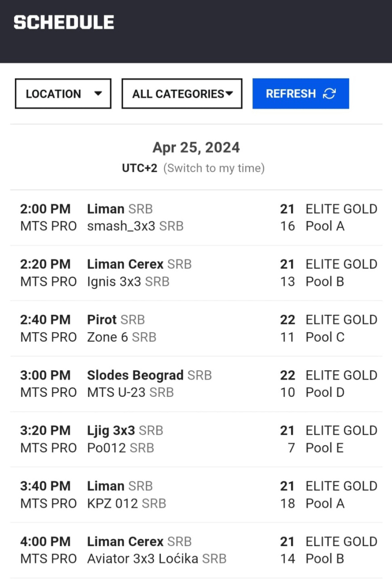Click the Slodes Beograd team name

click(135, 375)
